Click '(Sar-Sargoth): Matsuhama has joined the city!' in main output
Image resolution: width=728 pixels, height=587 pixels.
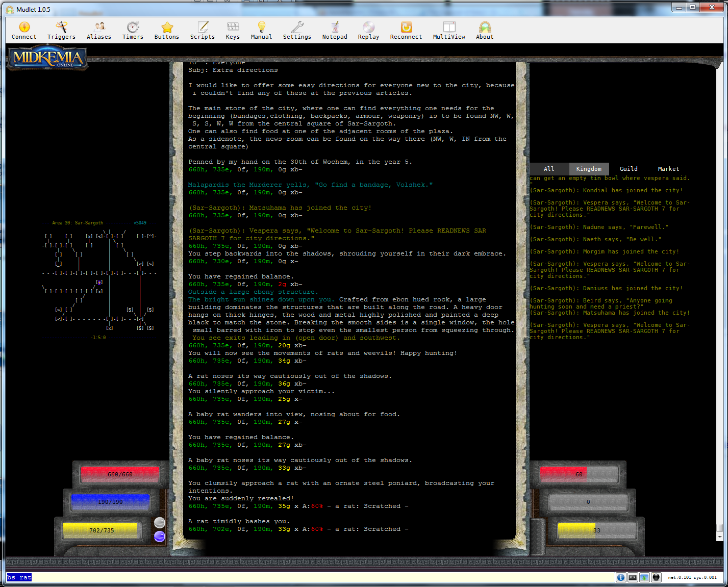click(x=280, y=208)
